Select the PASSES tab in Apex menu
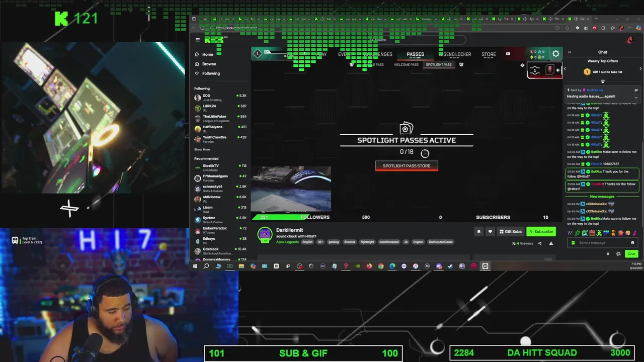Screen dimensions: 644x362 tap(415, 54)
